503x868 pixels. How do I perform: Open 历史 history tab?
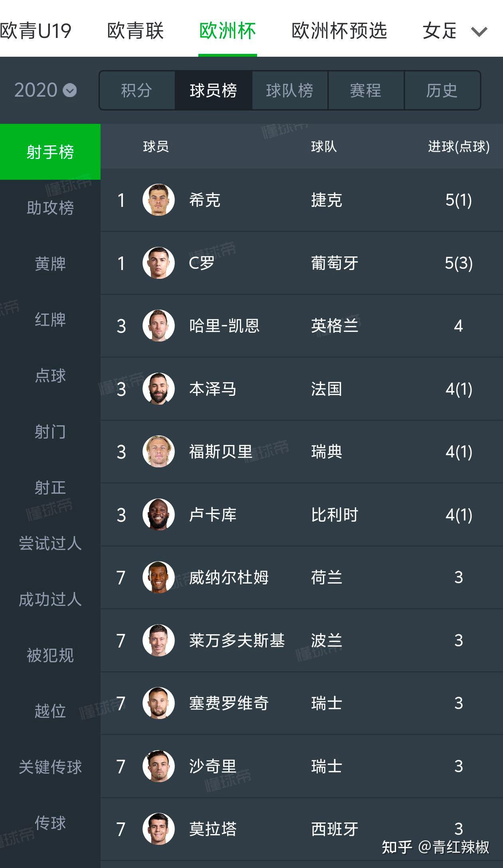tap(442, 90)
